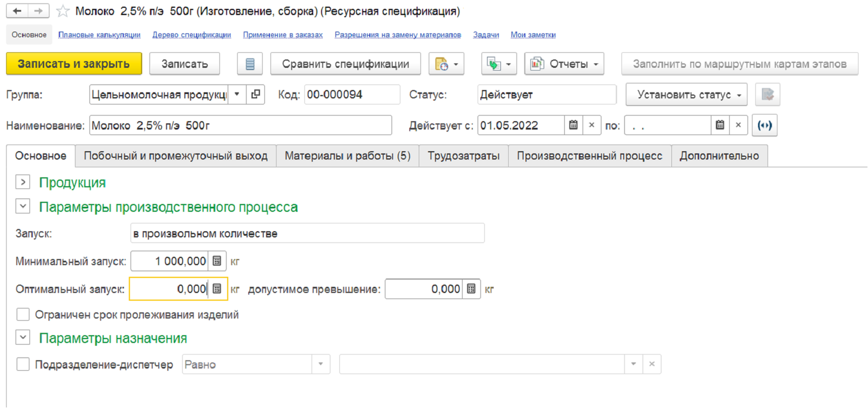868x408 pixels.
Task: Open the Равно comparison dropdown
Action: point(320,365)
